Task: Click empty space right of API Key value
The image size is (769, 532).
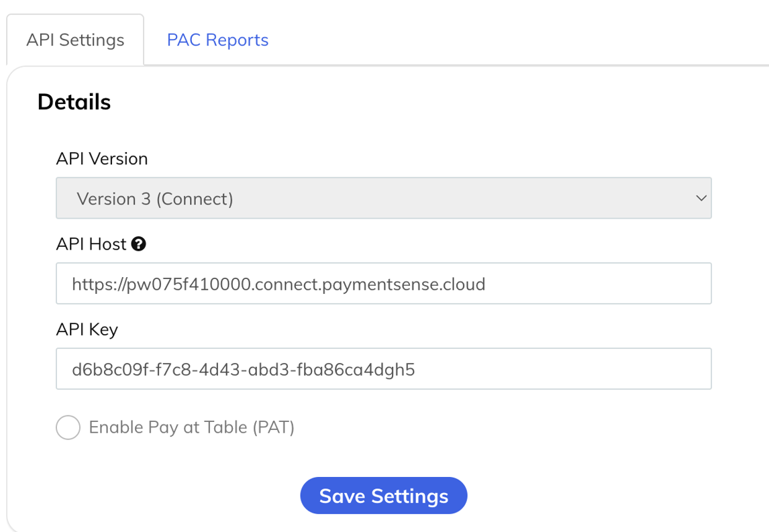Action: pos(564,369)
